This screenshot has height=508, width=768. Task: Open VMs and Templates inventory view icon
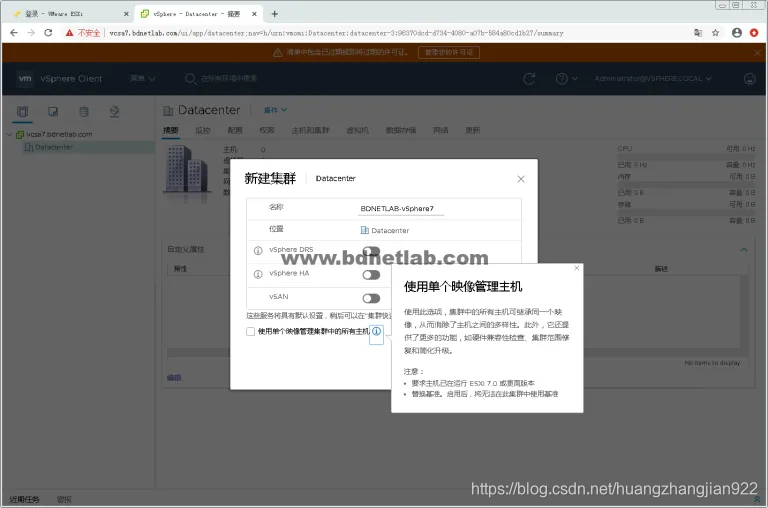53,111
